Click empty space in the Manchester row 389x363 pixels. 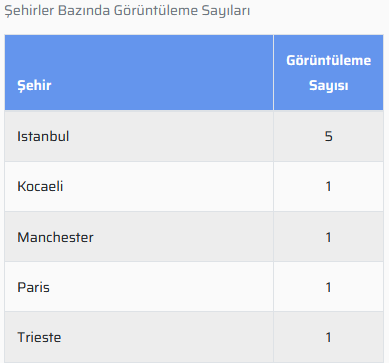(183, 237)
